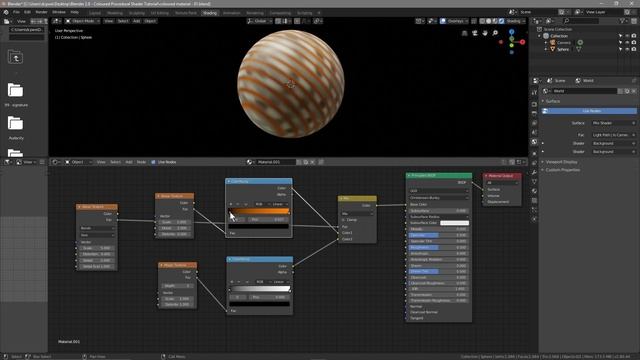640x360 pixels.
Task: Click Use Nodes button in World properties
Action: point(589,111)
